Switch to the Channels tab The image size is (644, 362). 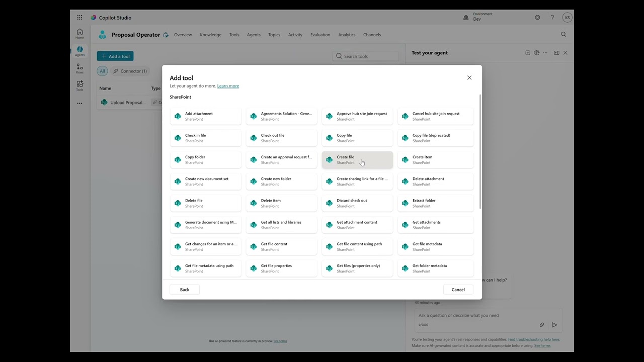[372, 35]
